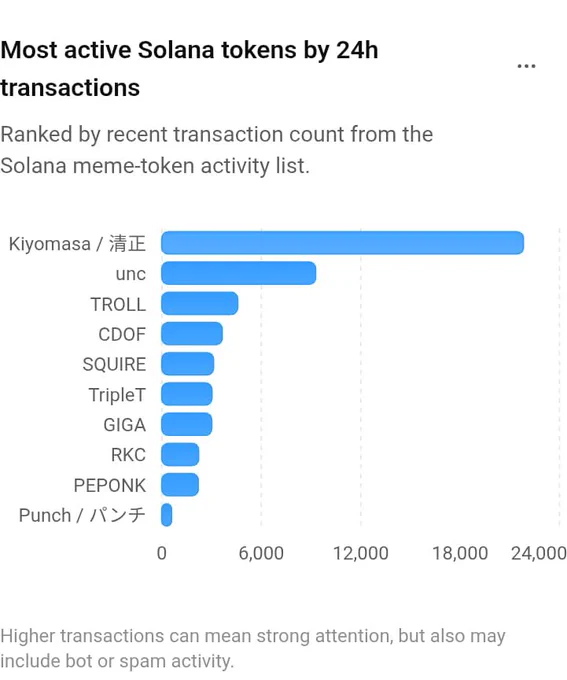This screenshot has width=567, height=680.
Task: Click the 12,000 axis tick label
Action: [361, 553]
